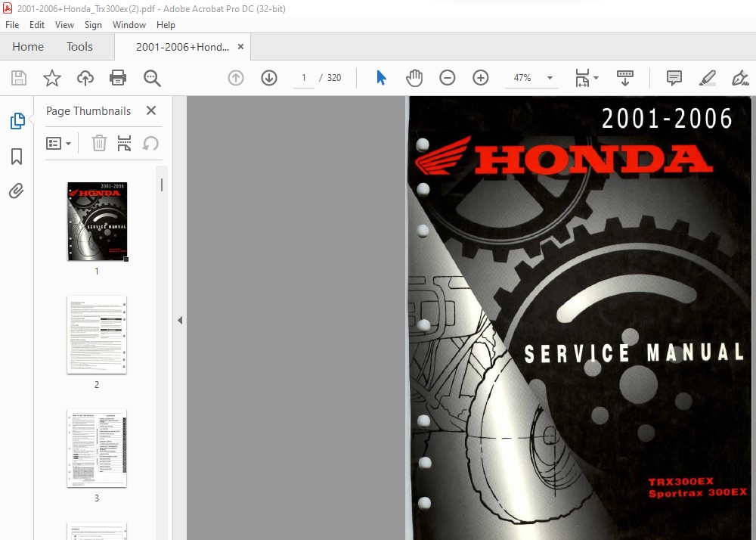Image resolution: width=756 pixels, height=540 pixels.
Task: Open the File menu
Action: 12,25
